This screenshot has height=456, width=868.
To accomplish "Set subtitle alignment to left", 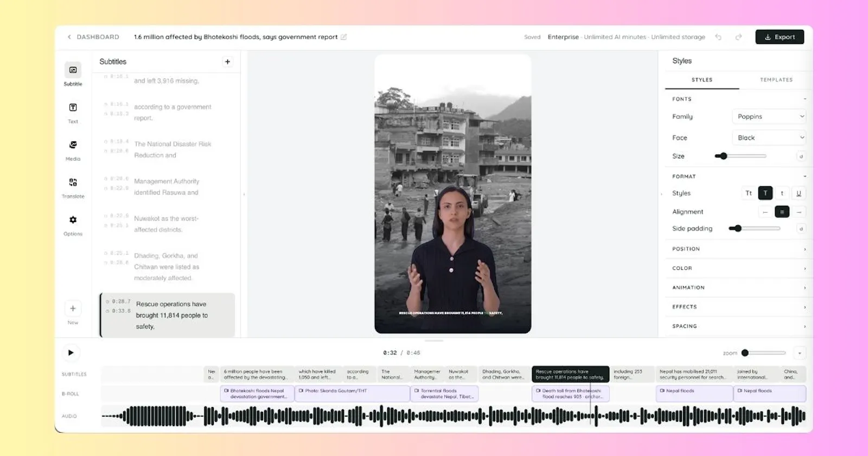I will coord(765,212).
